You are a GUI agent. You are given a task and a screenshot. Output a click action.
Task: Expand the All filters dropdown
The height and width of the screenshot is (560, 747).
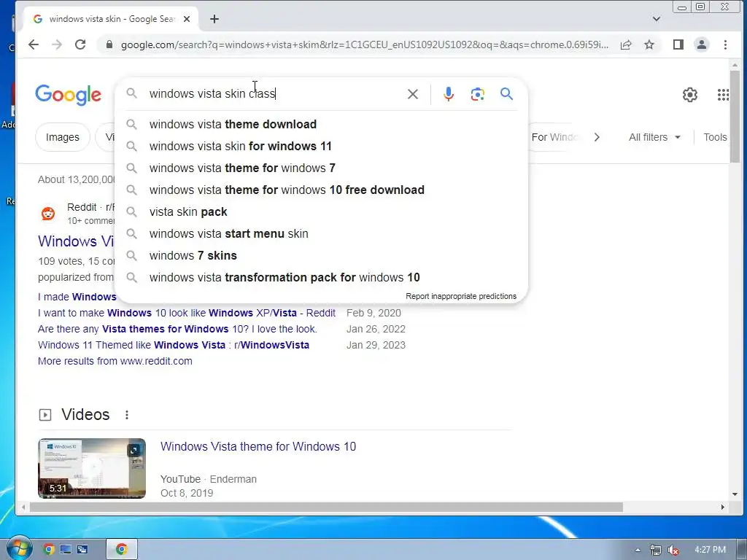(x=654, y=137)
